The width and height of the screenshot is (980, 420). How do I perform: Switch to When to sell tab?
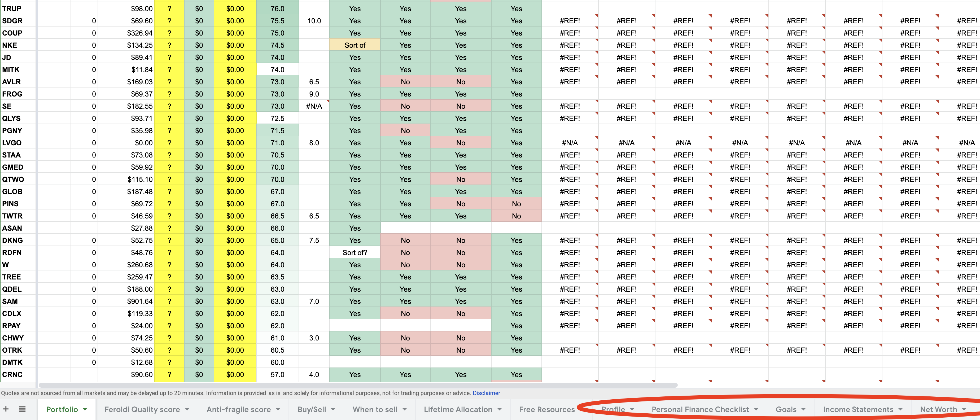(375, 409)
